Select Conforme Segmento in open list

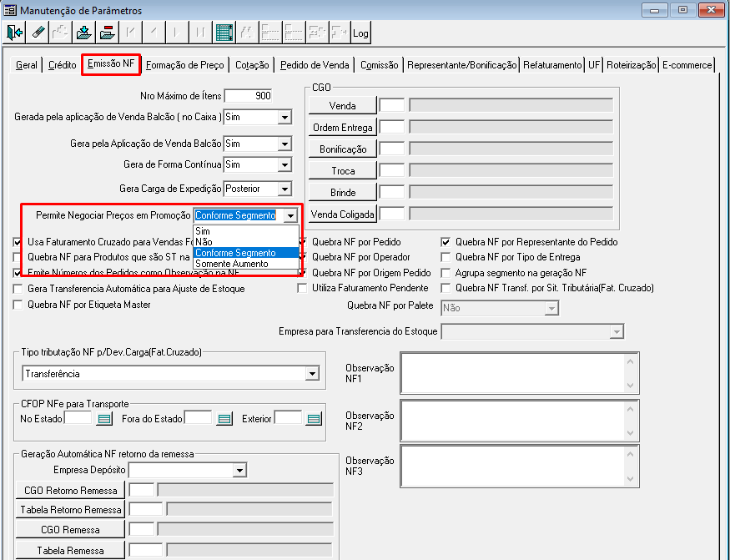pos(246,253)
